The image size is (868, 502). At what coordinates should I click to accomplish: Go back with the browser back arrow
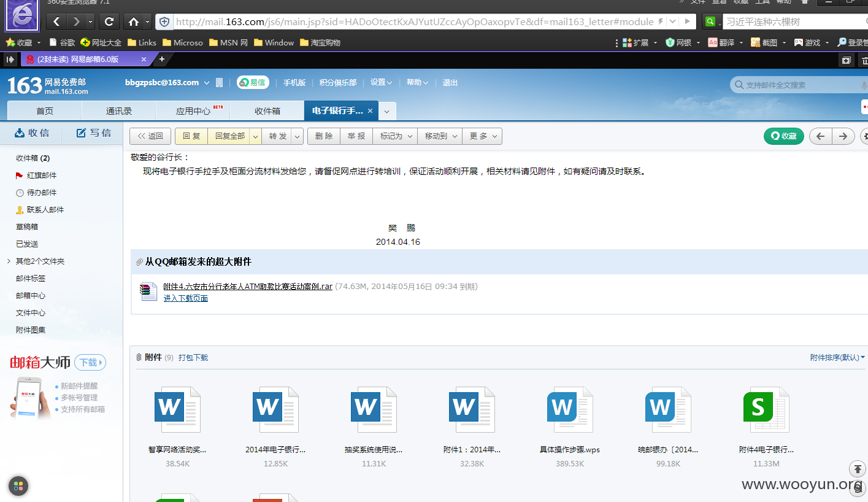(x=56, y=22)
